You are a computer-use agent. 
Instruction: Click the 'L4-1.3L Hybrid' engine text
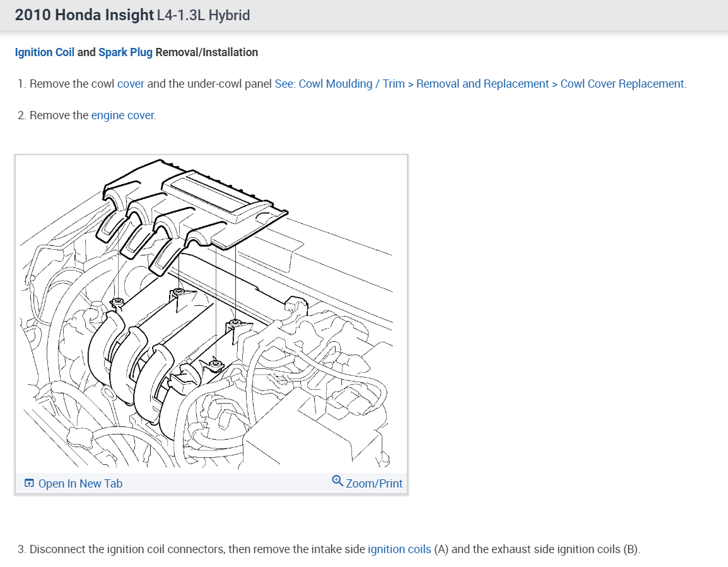[203, 15]
